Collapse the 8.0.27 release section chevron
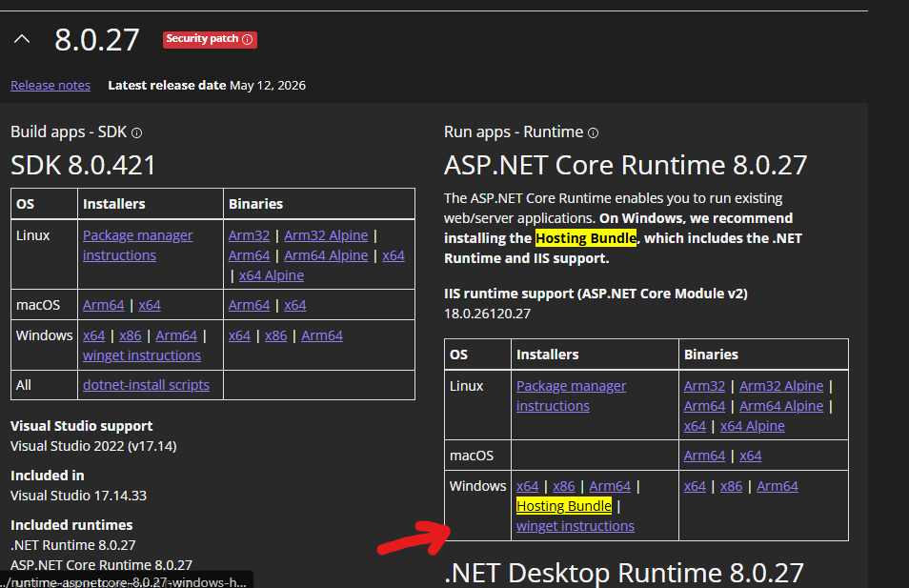 [22, 39]
